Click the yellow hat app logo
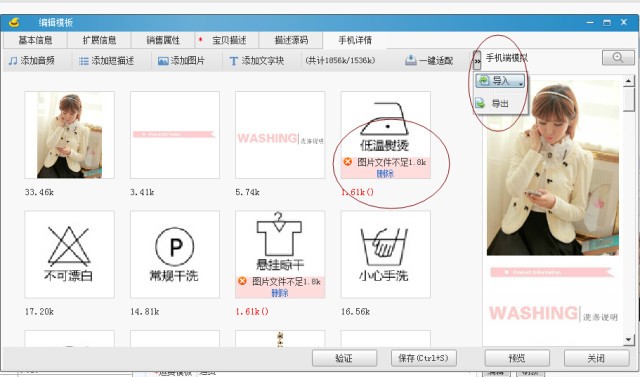This screenshot has height=377, width=640. click(14, 22)
